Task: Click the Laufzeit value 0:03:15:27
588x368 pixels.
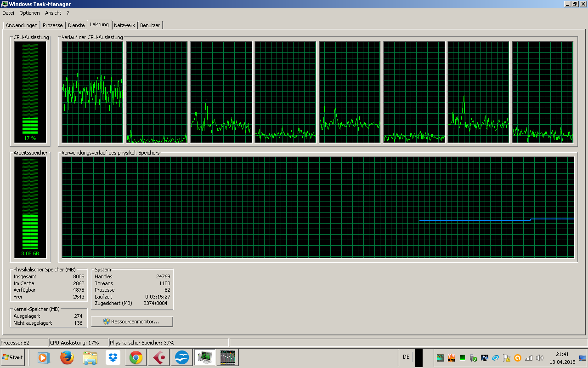Action: [x=158, y=297]
